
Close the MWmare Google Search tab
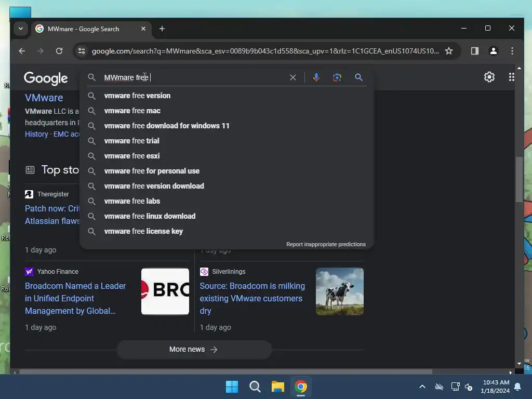pyautogui.click(x=143, y=29)
